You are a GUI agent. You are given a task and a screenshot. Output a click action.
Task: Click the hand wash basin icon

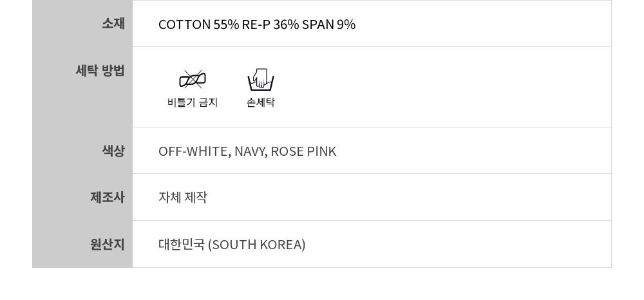tap(261, 80)
